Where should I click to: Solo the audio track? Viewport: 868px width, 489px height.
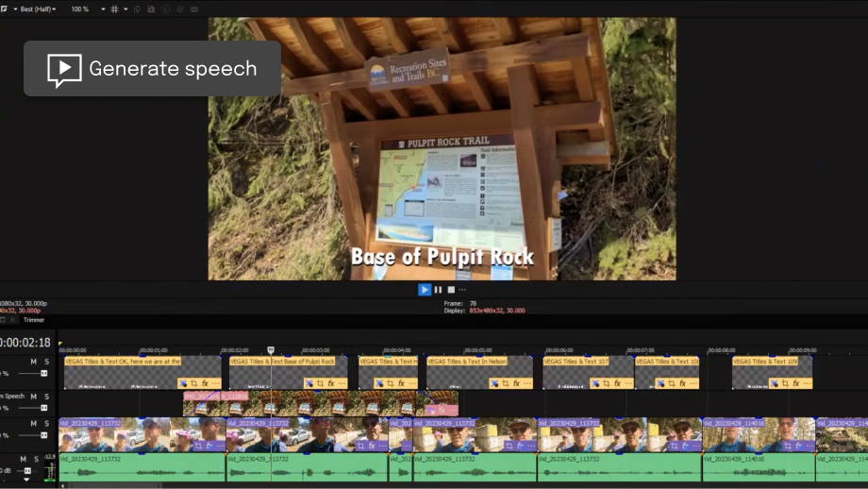point(36,459)
